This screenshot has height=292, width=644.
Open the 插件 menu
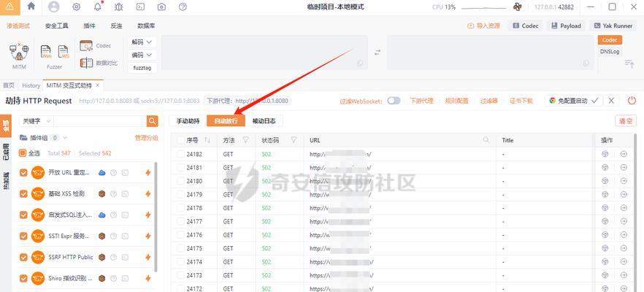coord(89,26)
